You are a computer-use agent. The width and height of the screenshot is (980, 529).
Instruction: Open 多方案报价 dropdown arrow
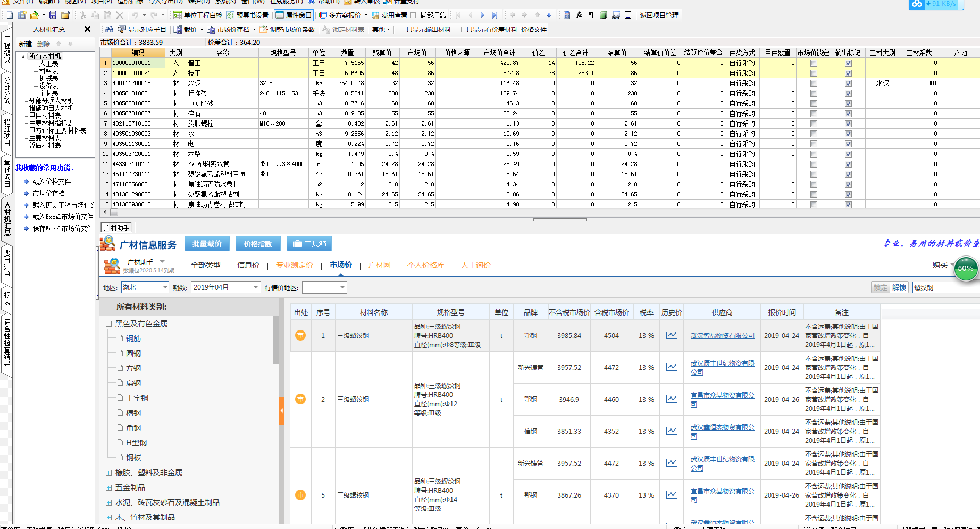(366, 15)
